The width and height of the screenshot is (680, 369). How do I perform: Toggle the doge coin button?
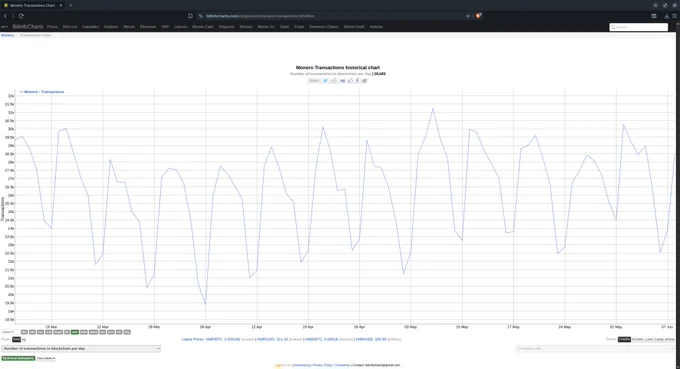[x=58, y=332]
